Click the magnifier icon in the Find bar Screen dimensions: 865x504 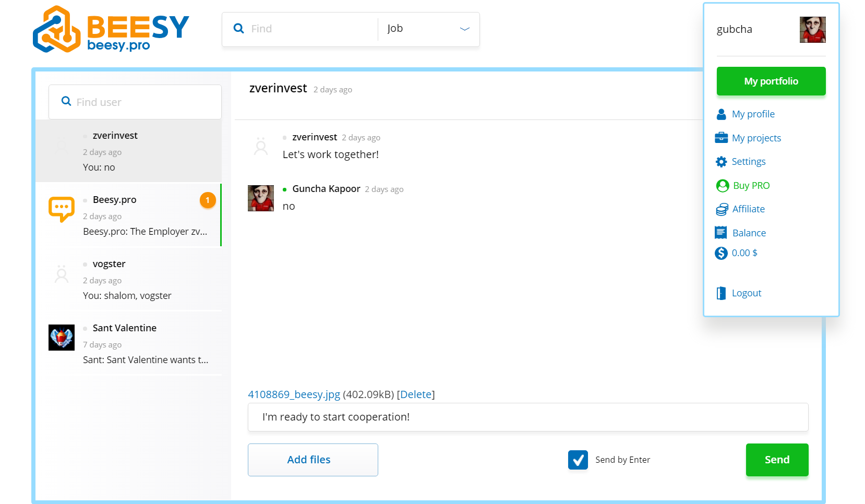(x=238, y=29)
